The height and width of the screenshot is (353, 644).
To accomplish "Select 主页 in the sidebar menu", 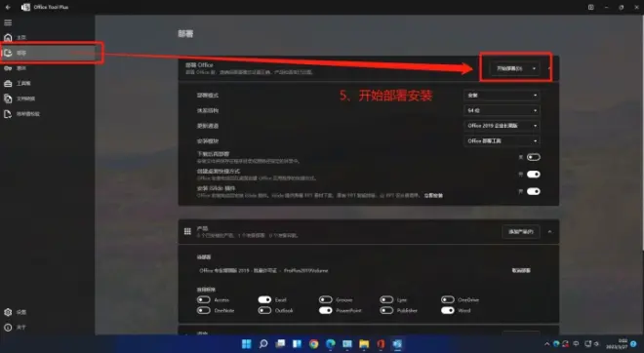I will point(21,37).
